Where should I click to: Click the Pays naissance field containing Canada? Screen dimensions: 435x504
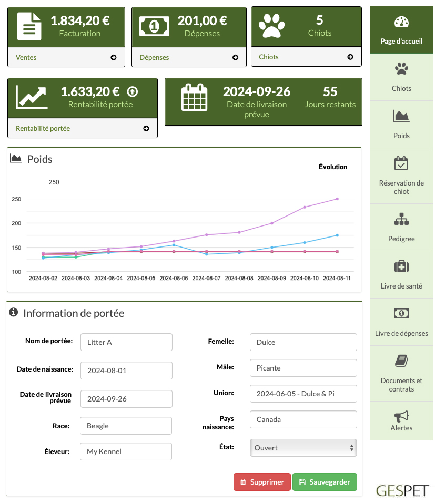click(x=303, y=419)
